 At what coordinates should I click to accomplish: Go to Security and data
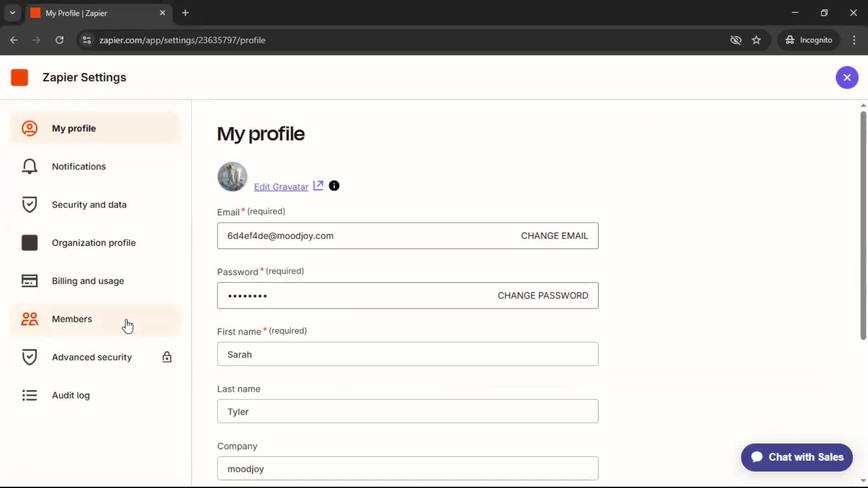[95, 205]
